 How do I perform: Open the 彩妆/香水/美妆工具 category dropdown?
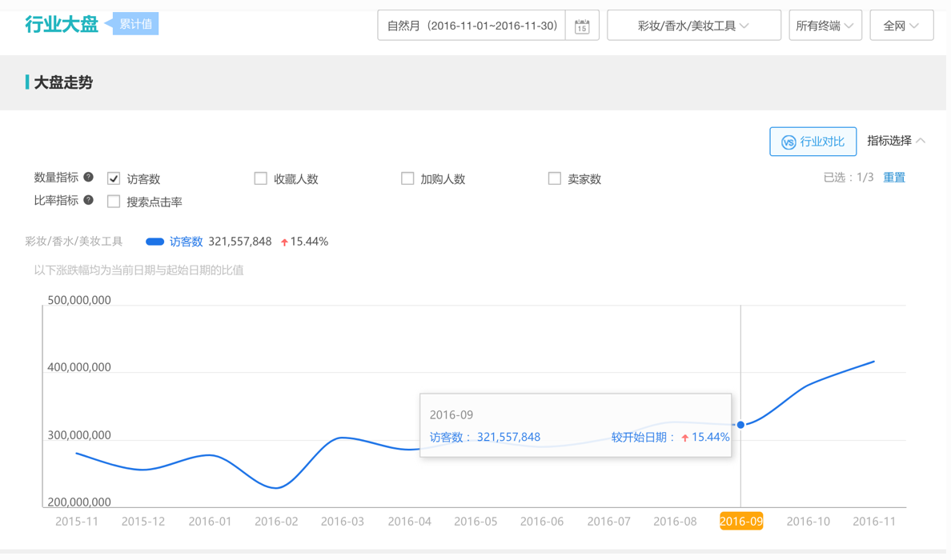[694, 26]
